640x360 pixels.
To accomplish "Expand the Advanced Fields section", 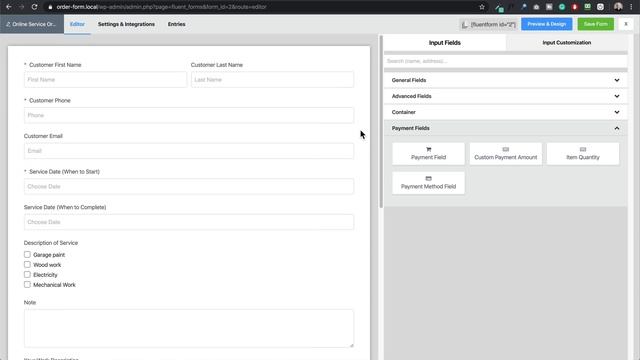I will point(505,96).
